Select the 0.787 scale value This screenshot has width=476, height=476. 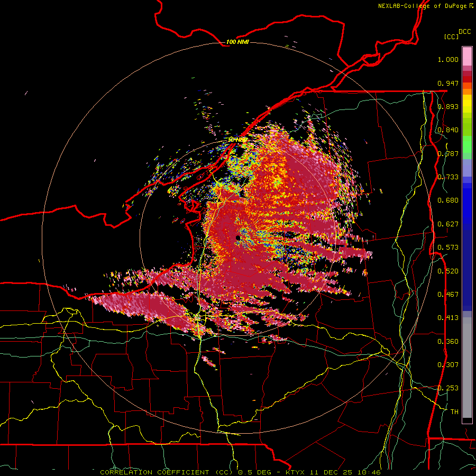[x=448, y=153]
